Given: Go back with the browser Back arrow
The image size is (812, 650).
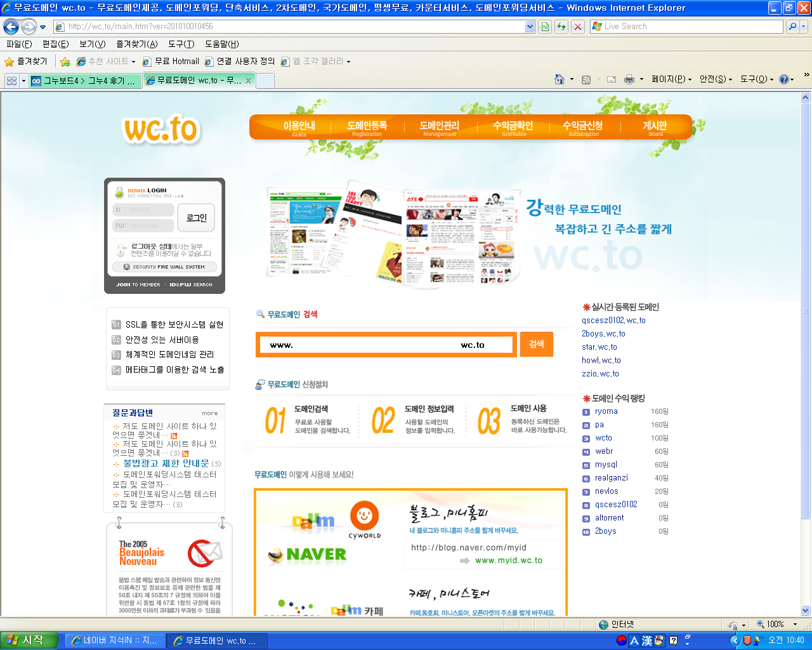Looking at the screenshot, I should (11, 27).
